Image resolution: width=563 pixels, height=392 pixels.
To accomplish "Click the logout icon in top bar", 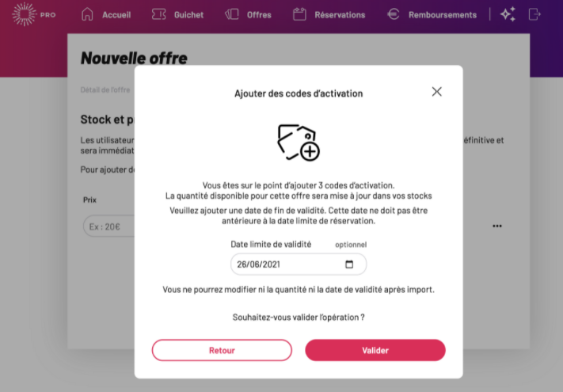I will (534, 14).
